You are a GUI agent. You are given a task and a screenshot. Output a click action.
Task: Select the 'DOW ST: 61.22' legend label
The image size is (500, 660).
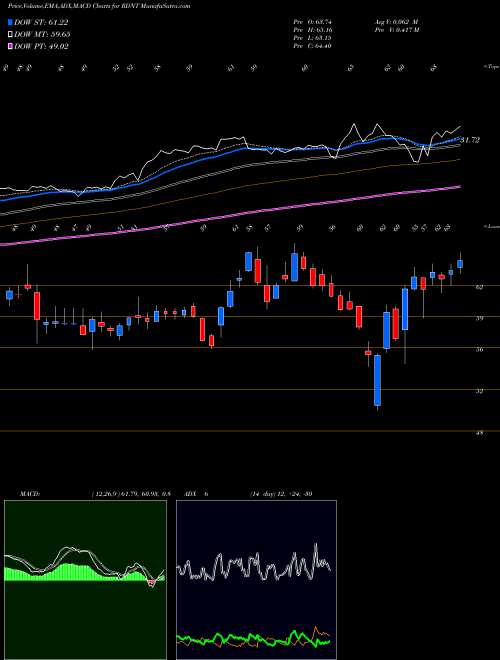coord(41,22)
